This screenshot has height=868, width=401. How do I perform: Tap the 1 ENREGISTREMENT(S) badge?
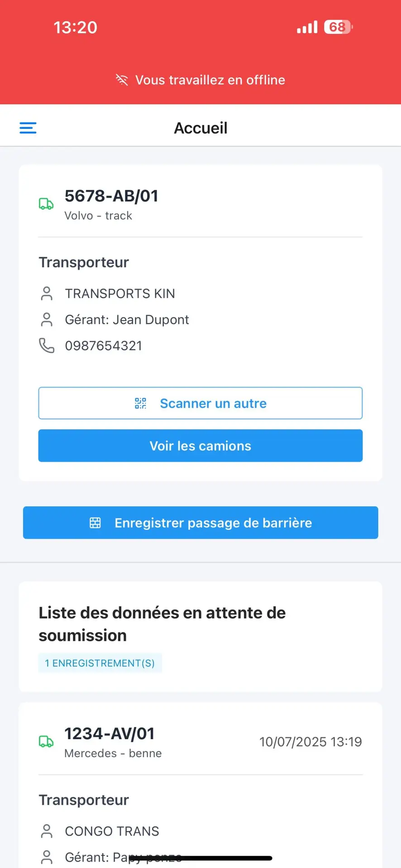[x=100, y=663]
